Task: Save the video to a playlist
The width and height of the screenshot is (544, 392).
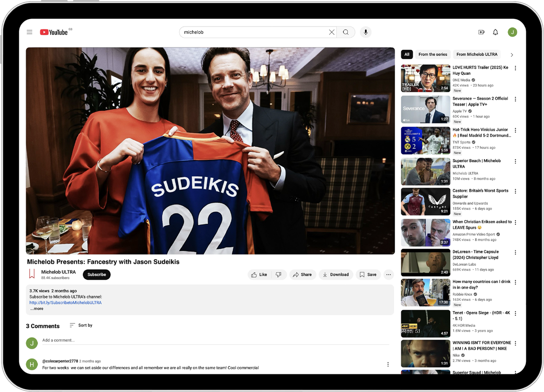Action: [368, 275]
